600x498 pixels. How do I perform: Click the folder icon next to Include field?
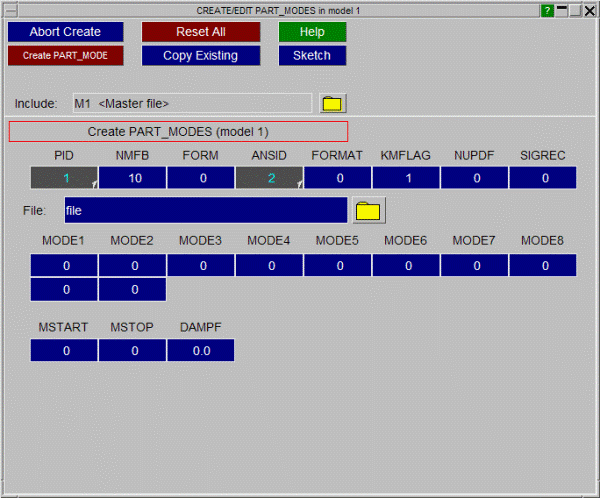pyautogui.click(x=331, y=103)
